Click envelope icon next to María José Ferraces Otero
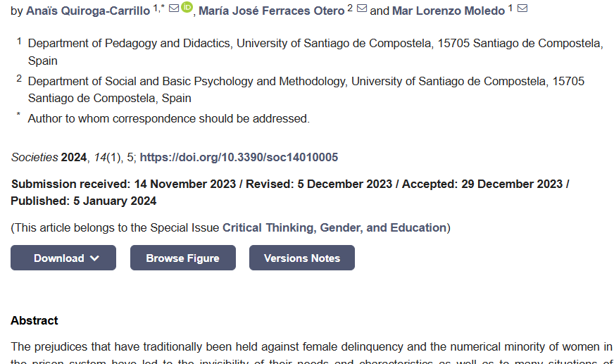The height and width of the screenshot is (364, 614). click(362, 8)
